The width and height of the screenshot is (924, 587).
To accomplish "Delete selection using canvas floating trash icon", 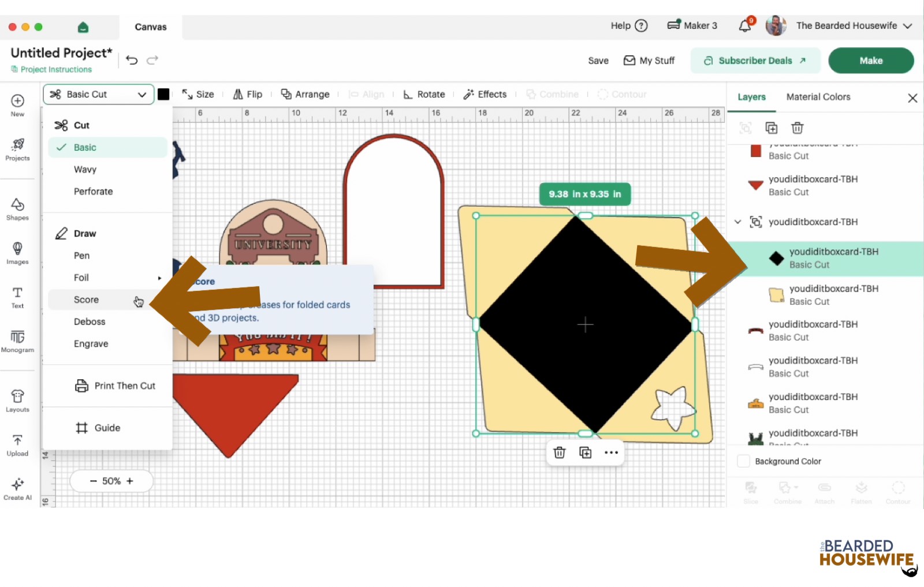I will 560,453.
